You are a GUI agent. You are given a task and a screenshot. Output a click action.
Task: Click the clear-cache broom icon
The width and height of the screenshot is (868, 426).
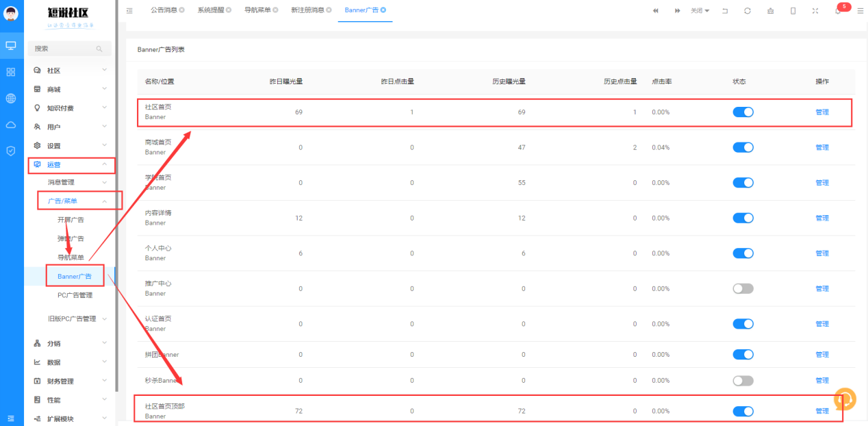point(771,11)
